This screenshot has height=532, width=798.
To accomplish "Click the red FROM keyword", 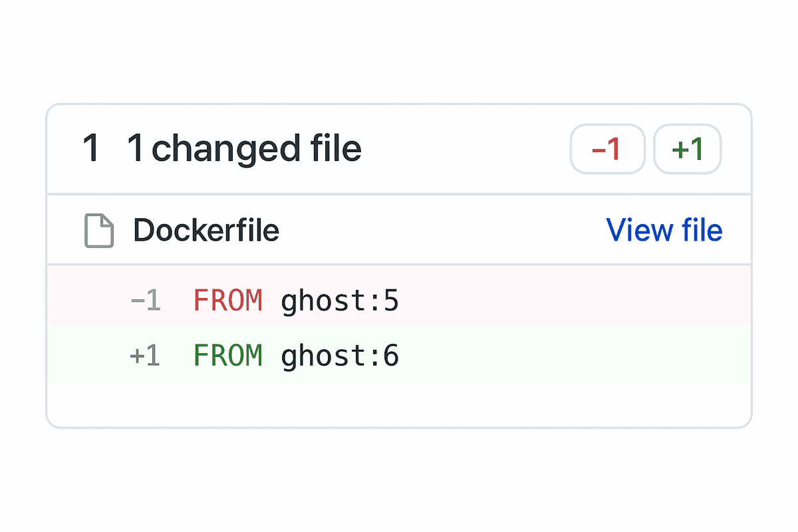I will coord(227,301).
